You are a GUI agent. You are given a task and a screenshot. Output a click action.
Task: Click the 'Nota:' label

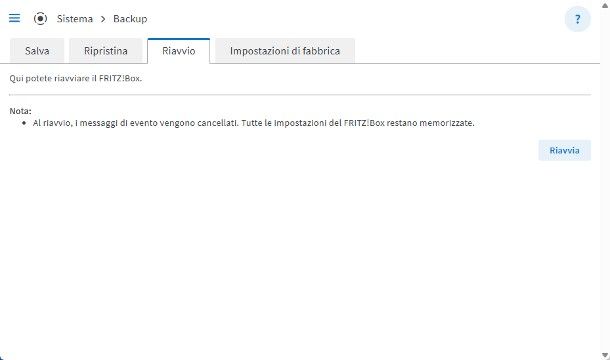point(20,111)
